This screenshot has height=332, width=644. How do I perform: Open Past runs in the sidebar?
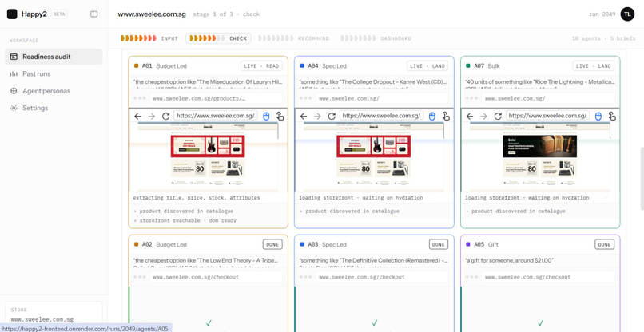[x=54, y=74]
